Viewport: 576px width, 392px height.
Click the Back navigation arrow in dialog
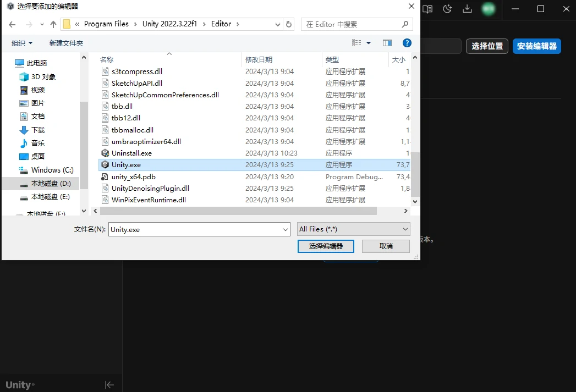(x=12, y=24)
